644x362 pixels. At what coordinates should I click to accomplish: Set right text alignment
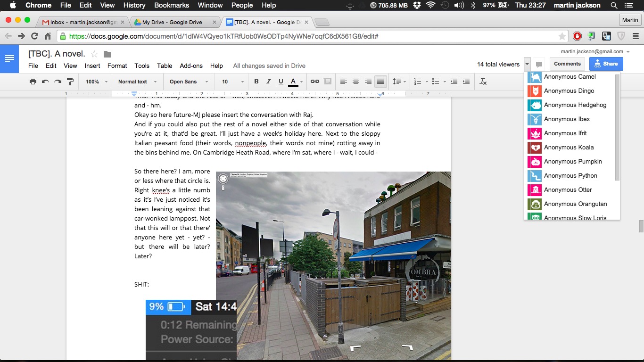[x=368, y=82]
